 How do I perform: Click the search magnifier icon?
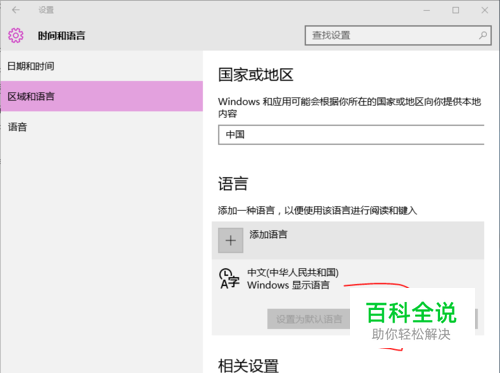pos(483,35)
